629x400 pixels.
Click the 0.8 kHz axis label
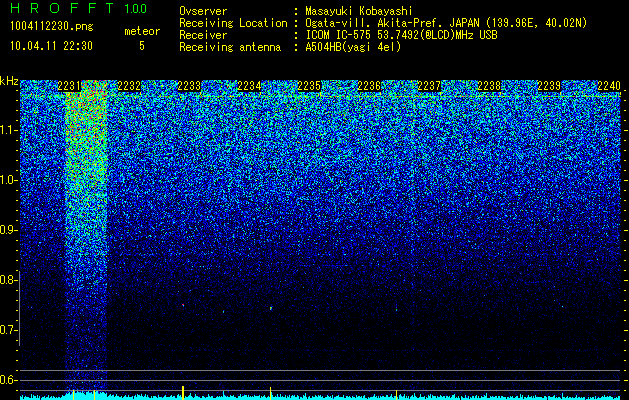9,280
